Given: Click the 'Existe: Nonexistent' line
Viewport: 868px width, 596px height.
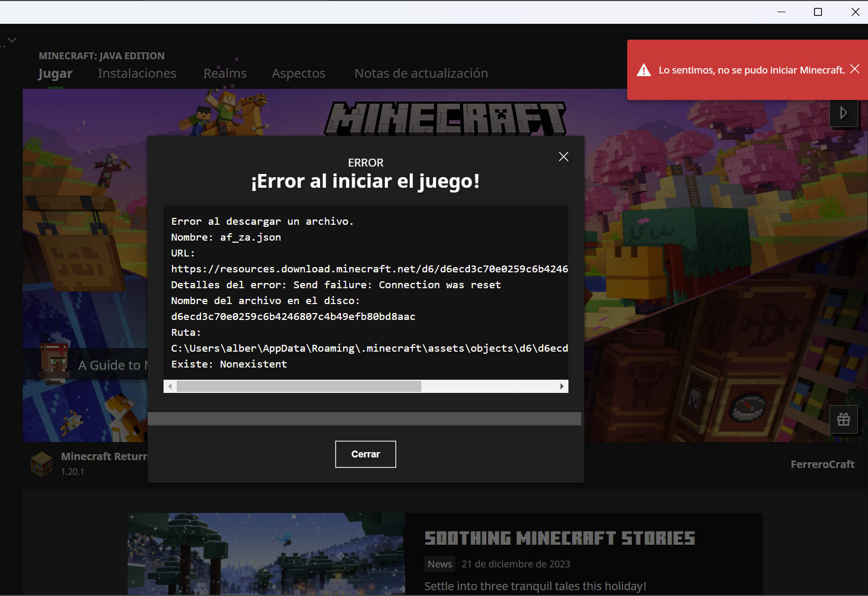Looking at the screenshot, I should 229,364.
